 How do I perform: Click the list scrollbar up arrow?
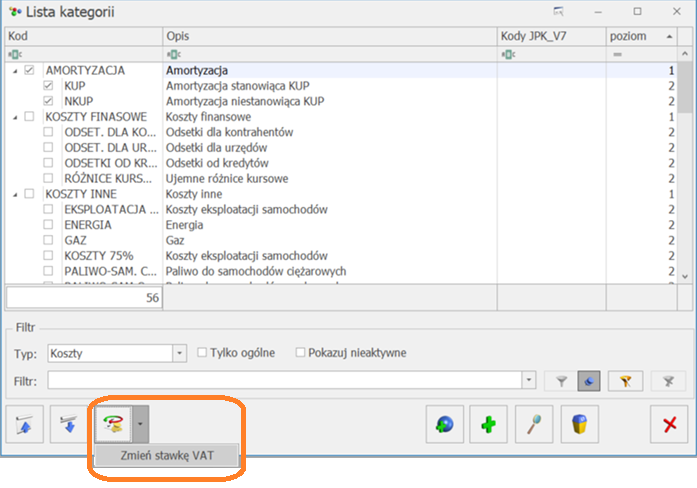tap(685, 54)
